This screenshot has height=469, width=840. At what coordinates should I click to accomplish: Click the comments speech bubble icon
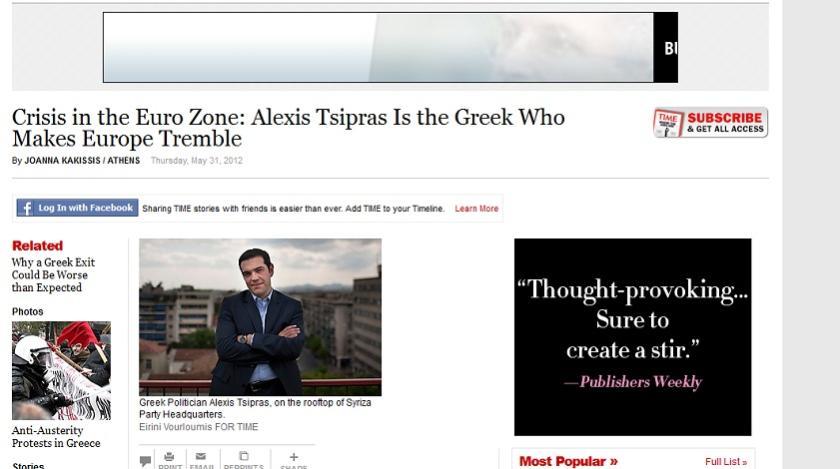coord(146,461)
